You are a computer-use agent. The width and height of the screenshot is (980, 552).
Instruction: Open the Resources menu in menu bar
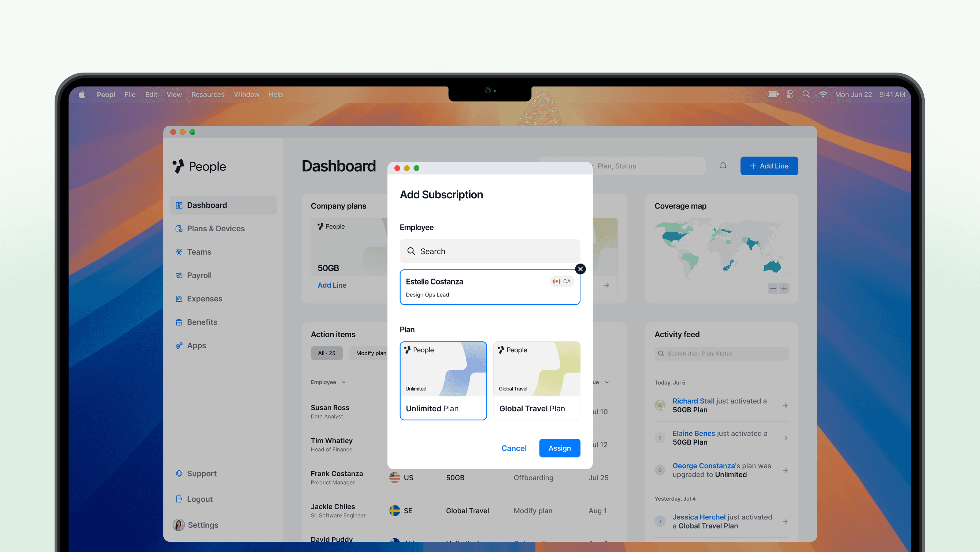pos(208,95)
